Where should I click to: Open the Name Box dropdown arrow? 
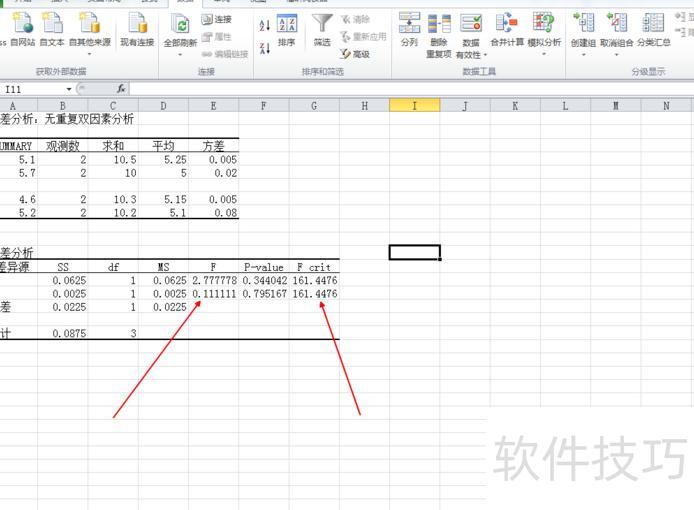click(69, 89)
